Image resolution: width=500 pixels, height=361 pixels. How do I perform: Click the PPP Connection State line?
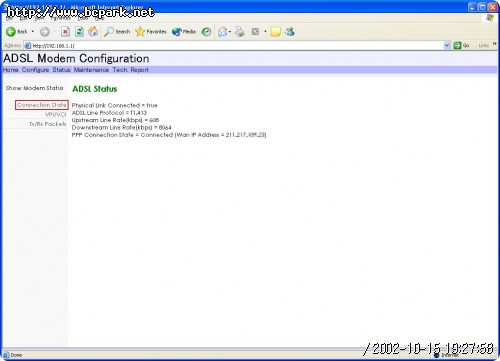[x=169, y=135]
